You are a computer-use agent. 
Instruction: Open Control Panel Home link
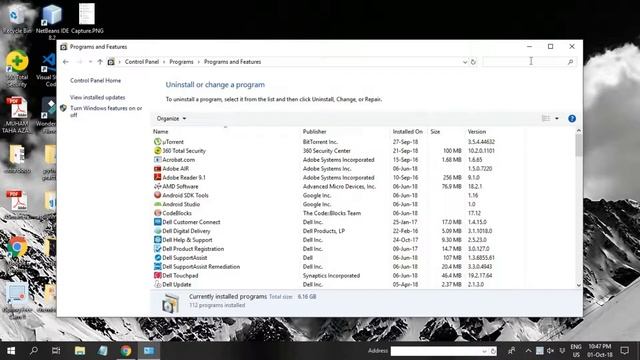tap(96, 81)
